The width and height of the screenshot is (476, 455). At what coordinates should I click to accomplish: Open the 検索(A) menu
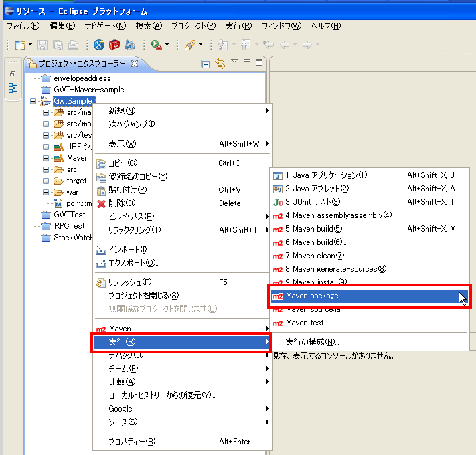[x=149, y=26]
